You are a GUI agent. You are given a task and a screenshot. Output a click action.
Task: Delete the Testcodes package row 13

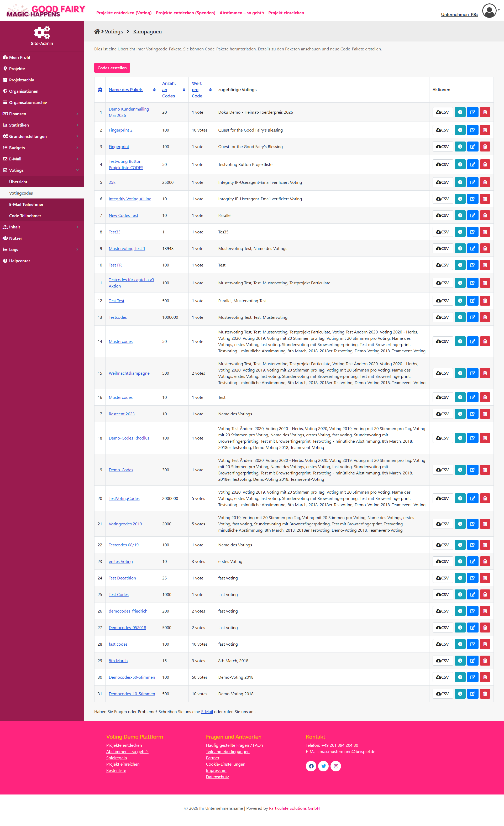coord(485,317)
